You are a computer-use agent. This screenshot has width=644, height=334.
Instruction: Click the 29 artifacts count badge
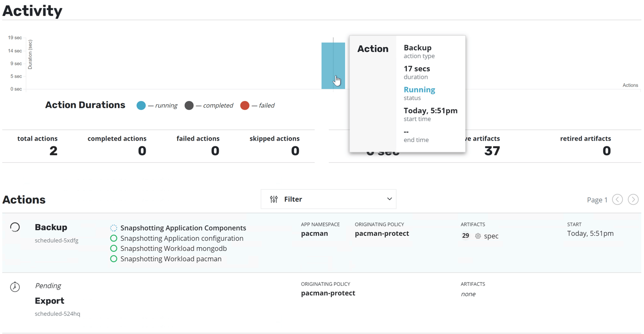(466, 236)
